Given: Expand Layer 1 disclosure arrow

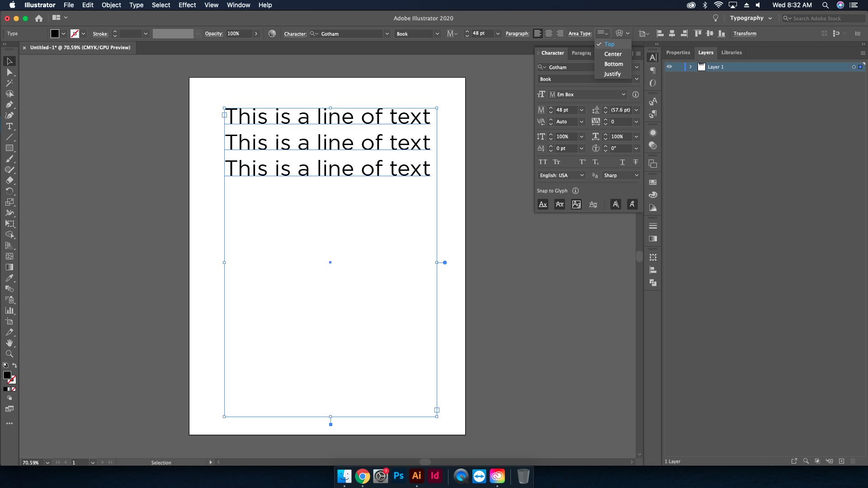Looking at the screenshot, I should 690,67.
